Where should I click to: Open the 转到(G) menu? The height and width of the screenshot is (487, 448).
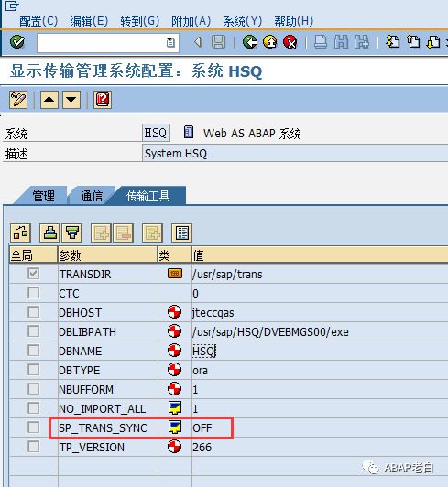(139, 21)
